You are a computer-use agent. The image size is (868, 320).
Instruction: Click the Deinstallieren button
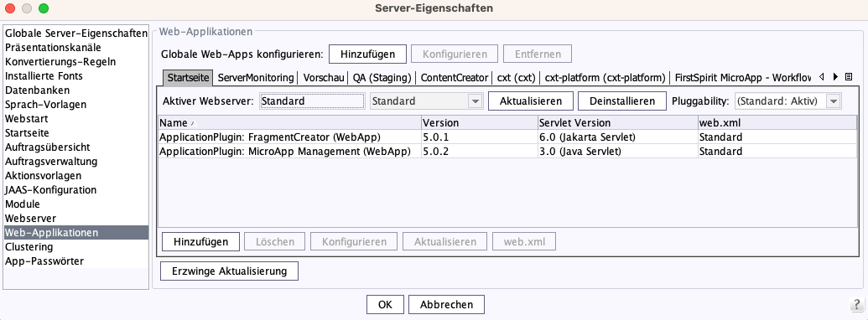622,101
